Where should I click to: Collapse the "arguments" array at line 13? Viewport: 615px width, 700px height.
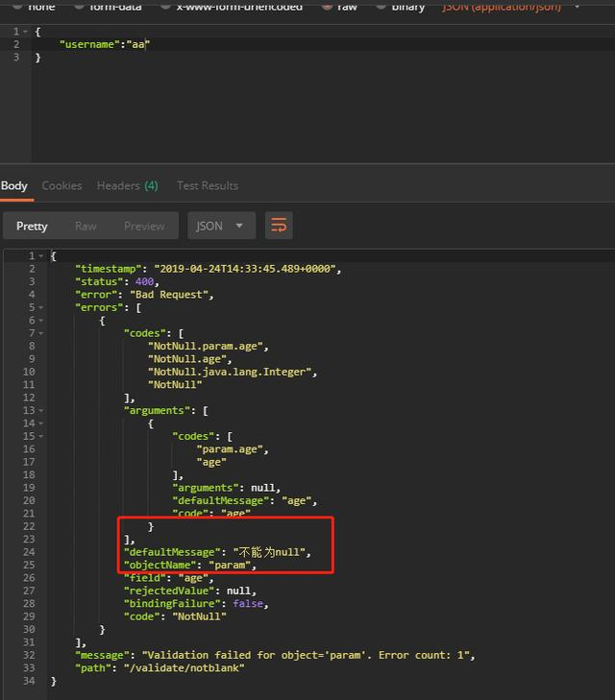coord(42,410)
